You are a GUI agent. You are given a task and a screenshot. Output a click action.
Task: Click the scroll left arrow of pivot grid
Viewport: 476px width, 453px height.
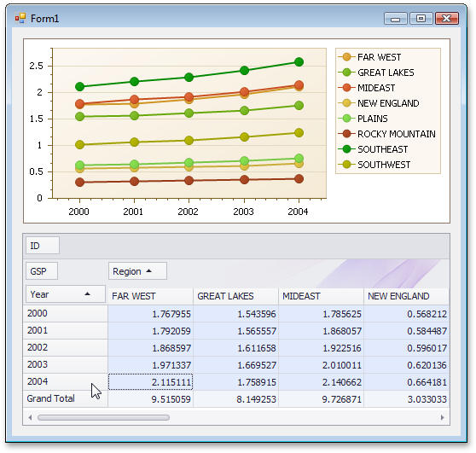[x=30, y=417]
